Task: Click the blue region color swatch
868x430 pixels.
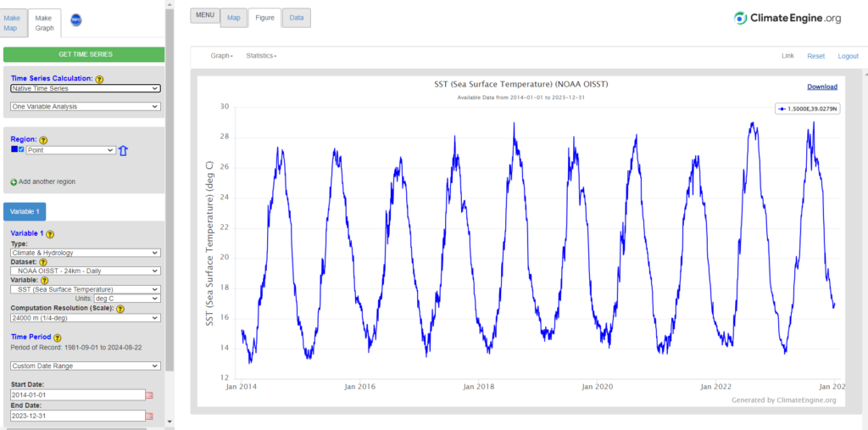Action: coord(14,149)
